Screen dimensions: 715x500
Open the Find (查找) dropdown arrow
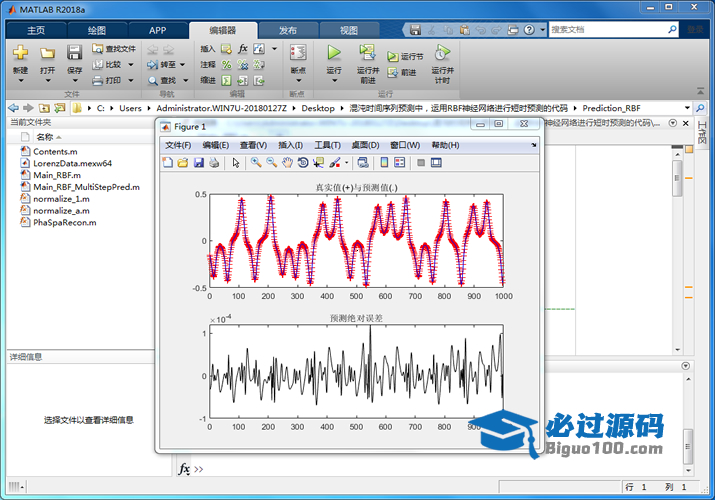[186, 81]
